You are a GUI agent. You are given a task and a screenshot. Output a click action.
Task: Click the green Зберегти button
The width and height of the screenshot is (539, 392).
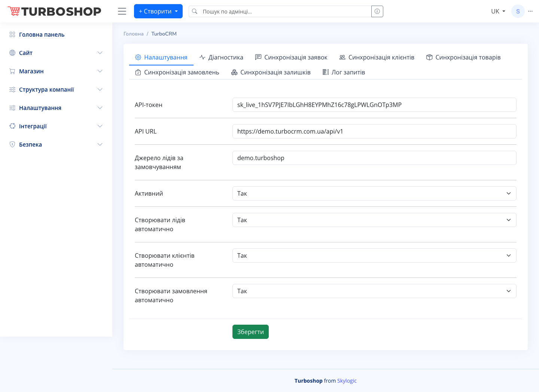click(x=250, y=332)
